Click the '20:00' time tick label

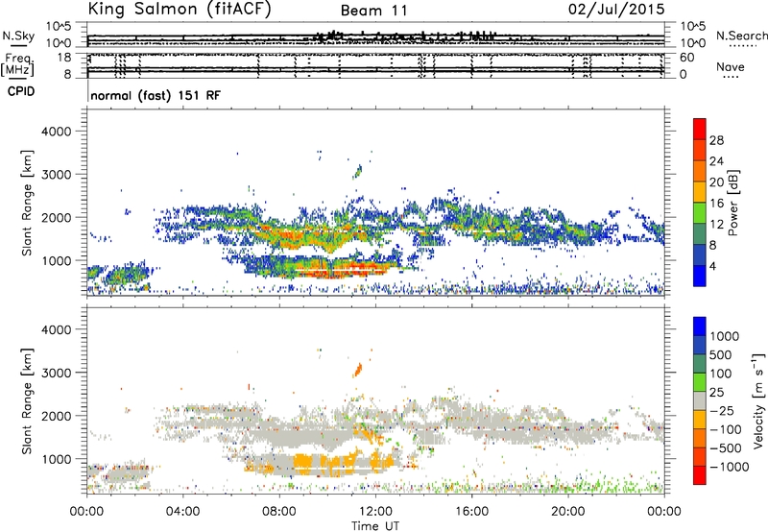(x=568, y=512)
